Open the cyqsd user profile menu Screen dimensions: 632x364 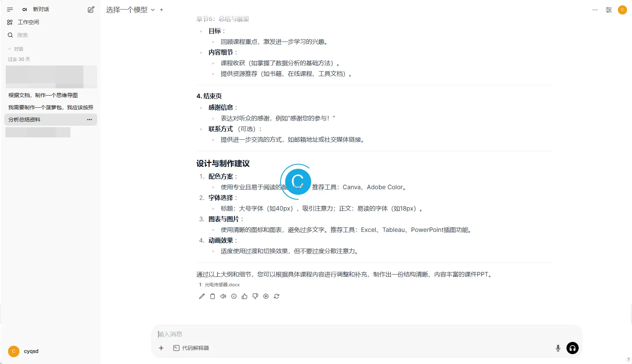pyautogui.click(x=24, y=351)
